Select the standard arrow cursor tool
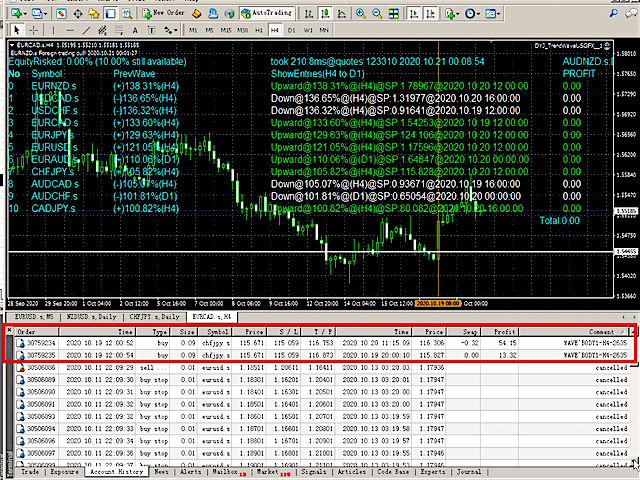This screenshot has width=640, height=480. coord(14,31)
